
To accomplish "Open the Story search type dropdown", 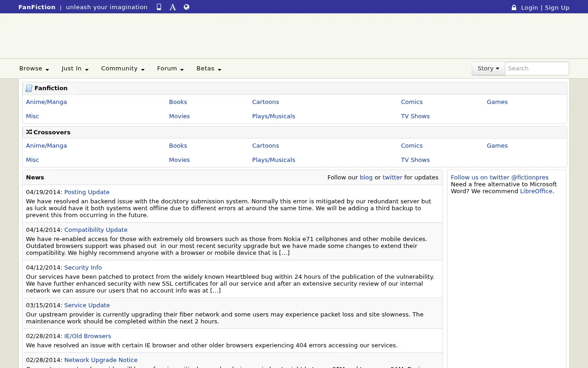I will point(488,69).
